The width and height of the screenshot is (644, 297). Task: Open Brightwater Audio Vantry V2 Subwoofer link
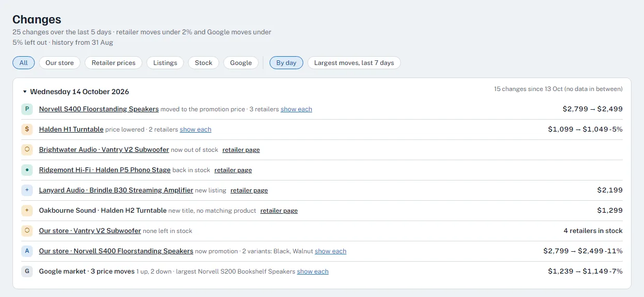click(x=104, y=150)
